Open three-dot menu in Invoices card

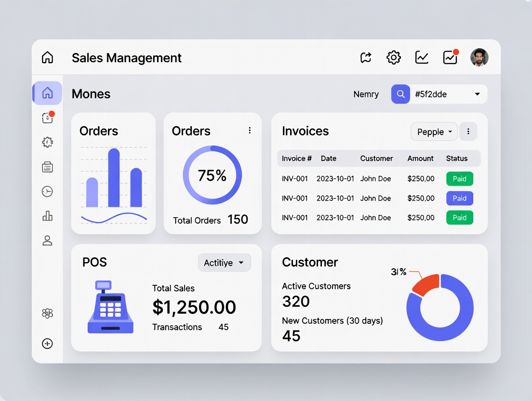468,132
